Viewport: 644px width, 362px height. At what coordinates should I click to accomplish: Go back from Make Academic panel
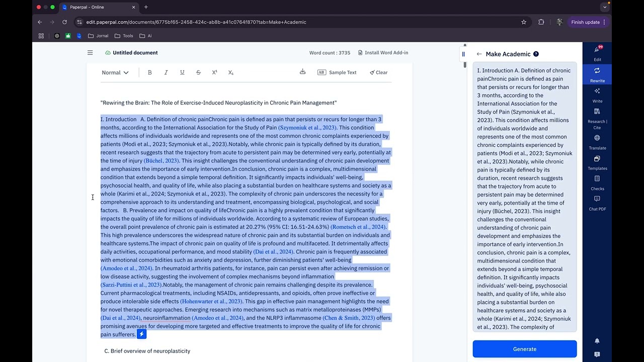pos(479,54)
